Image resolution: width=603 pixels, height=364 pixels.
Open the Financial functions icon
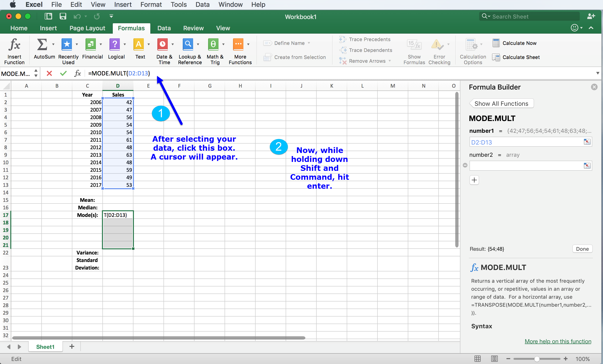90,45
